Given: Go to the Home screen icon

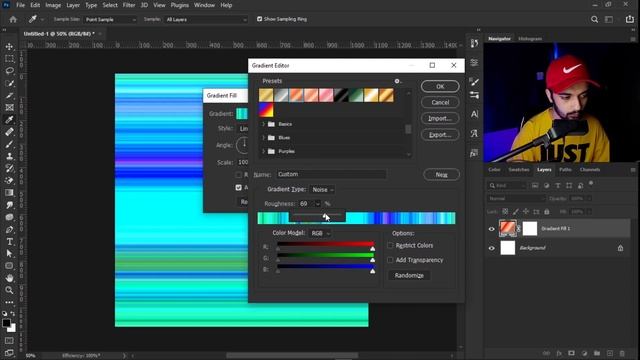Looking at the screenshot, I should [x=13, y=19].
